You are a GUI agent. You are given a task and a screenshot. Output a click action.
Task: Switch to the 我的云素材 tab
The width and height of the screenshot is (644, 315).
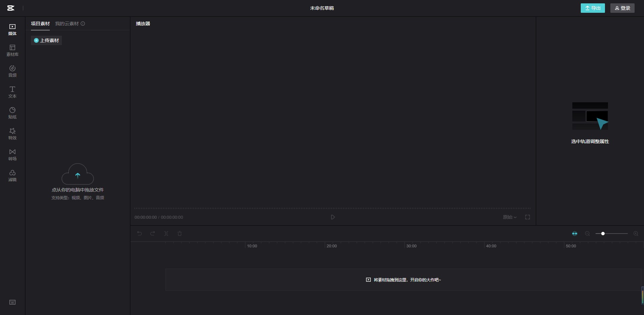(67, 24)
